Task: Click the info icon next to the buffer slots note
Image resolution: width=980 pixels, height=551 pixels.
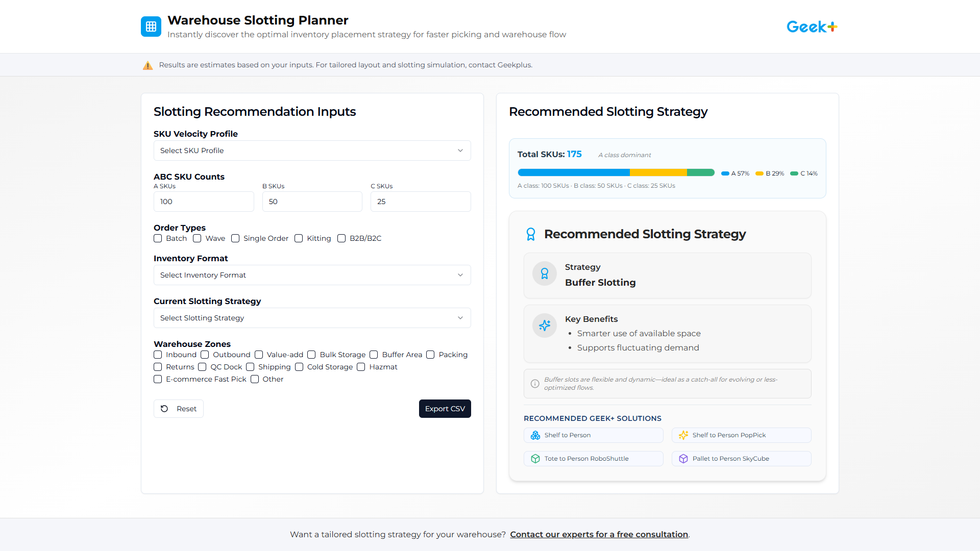Action: pyautogui.click(x=534, y=384)
